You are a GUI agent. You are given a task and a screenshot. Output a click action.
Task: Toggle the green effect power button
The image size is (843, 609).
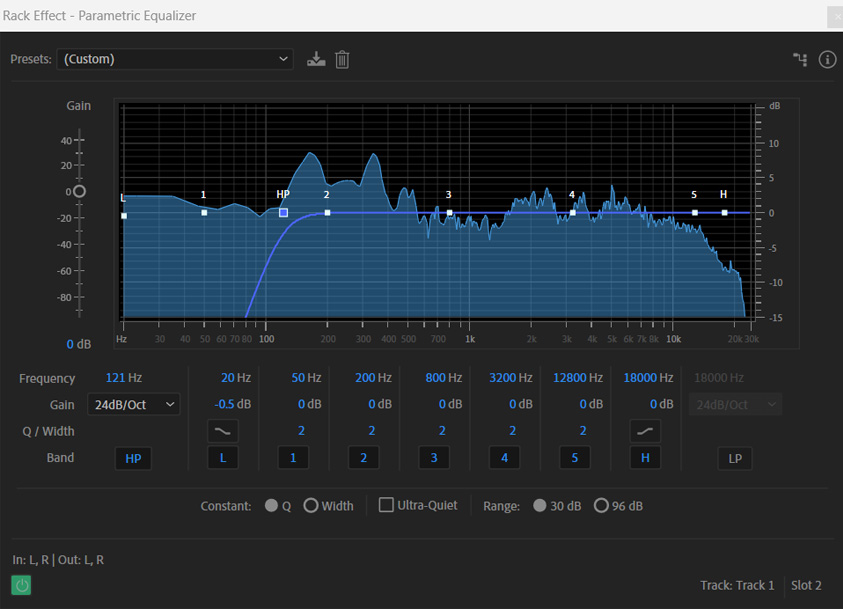pyautogui.click(x=21, y=585)
